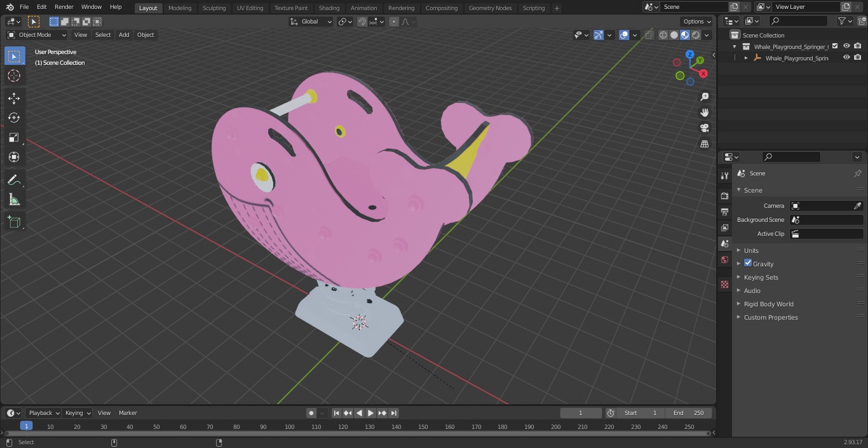Image resolution: width=868 pixels, height=448 pixels.
Task: Toggle snapping magnet
Action: point(362,22)
